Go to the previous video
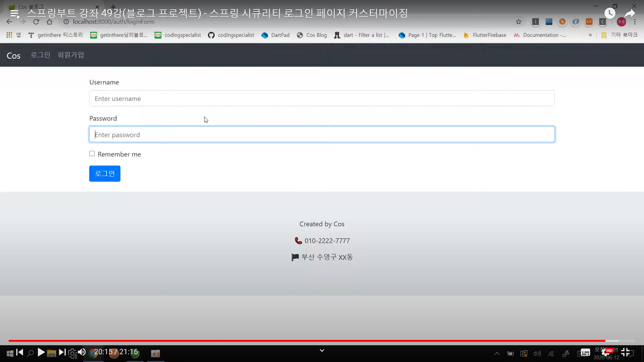 [x=20, y=352]
